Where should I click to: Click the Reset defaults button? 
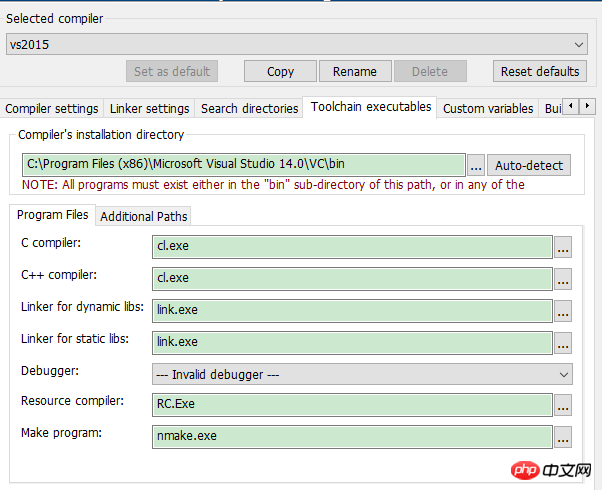click(x=540, y=71)
